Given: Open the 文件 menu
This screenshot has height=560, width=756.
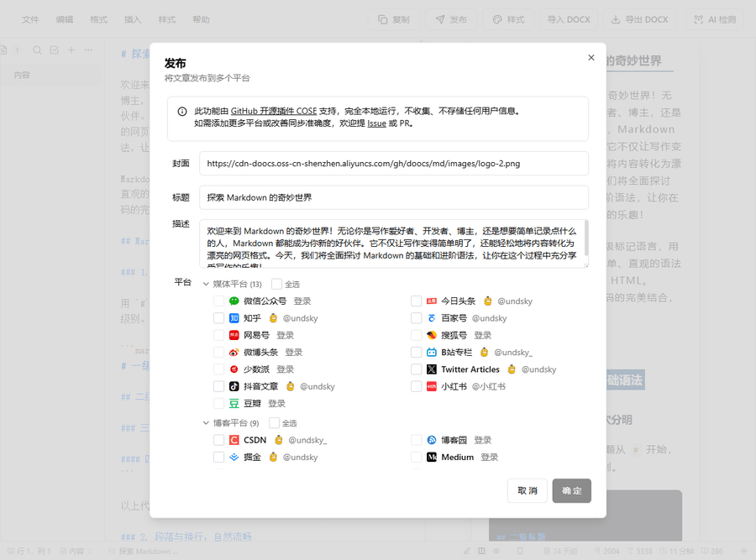Looking at the screenshot, I should click(30, 19).
